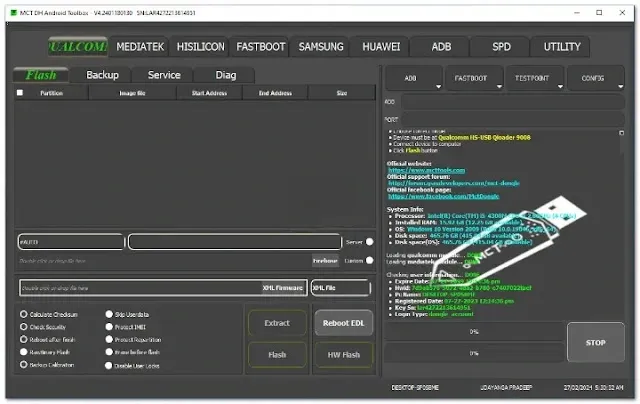The width and height of the screenshot is (640, 404).
Task: Open the Service sub-tab
Action: click(164, 75)
